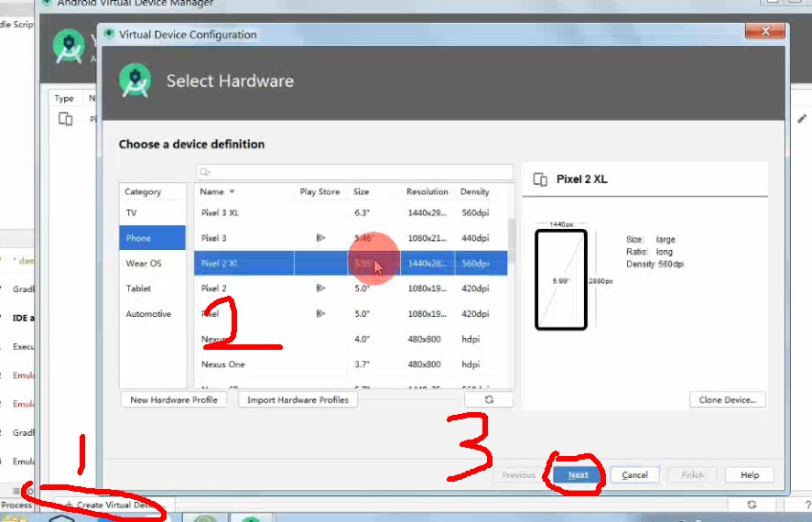Viewport: 812px width, 522px height.
Task: Click the Next button
Action: [x=578, y=475]
